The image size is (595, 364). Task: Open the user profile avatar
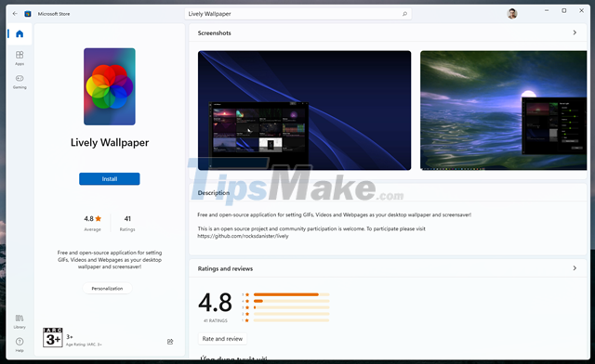coord(512,14)
